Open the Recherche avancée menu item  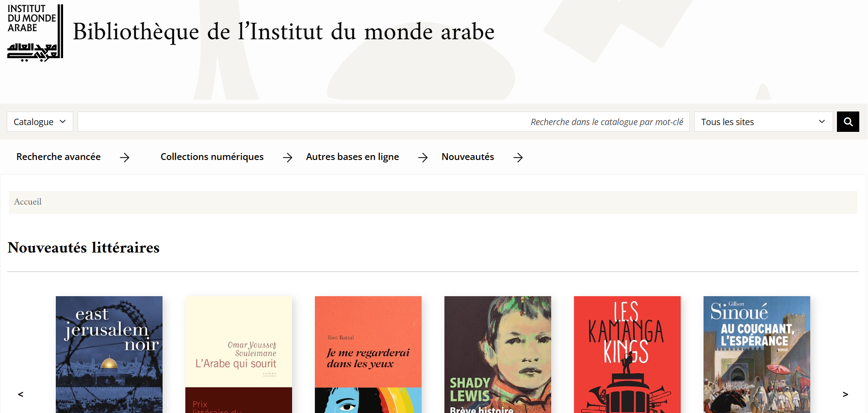coord(59,157)
